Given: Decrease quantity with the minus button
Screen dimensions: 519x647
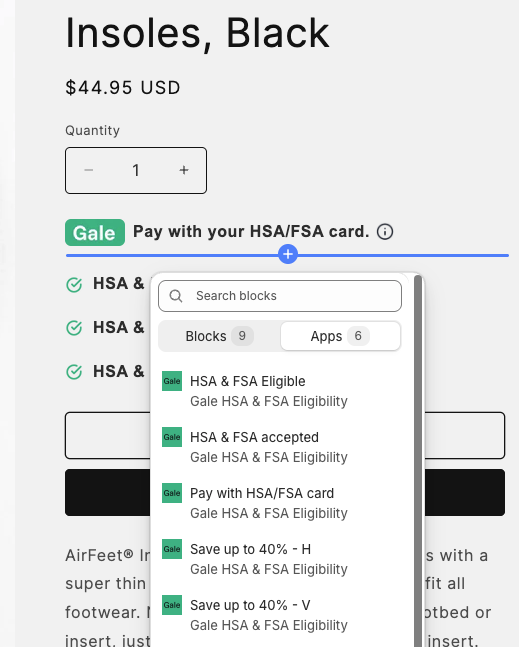Looking at the screenshot, I should [x=89, y=170].
